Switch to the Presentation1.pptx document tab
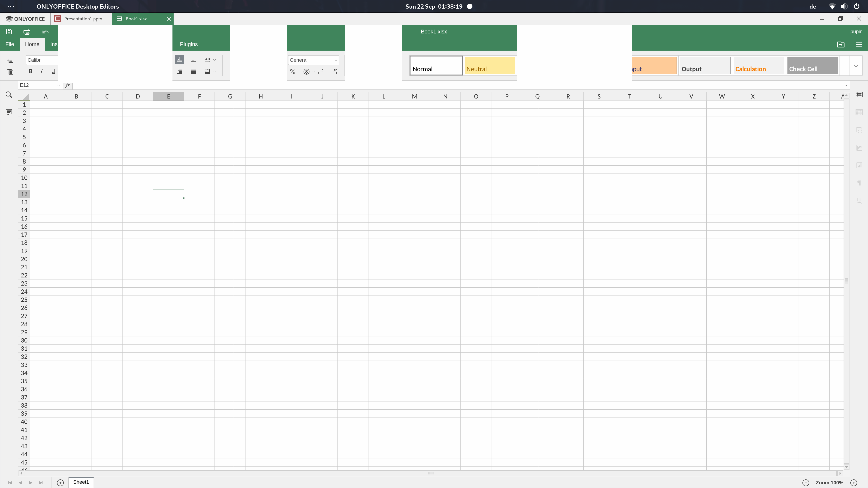Viewport: 868px width, 488px height. tap(81, 19)
